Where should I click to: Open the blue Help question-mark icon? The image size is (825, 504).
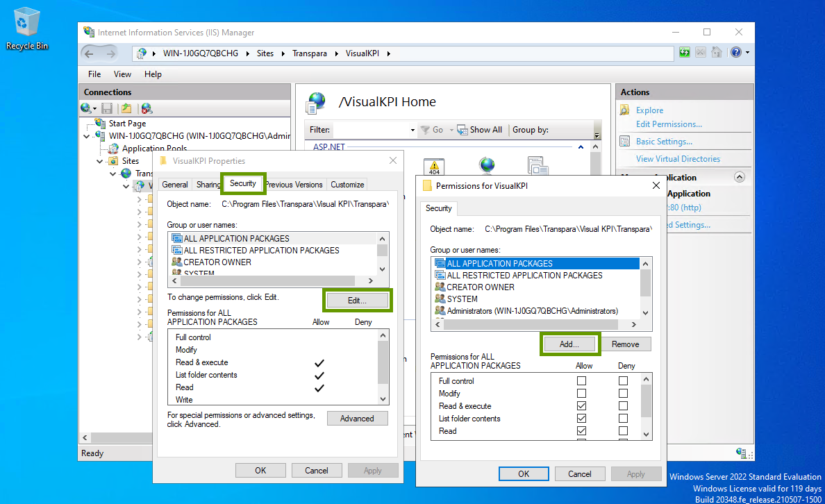point(736,53)
